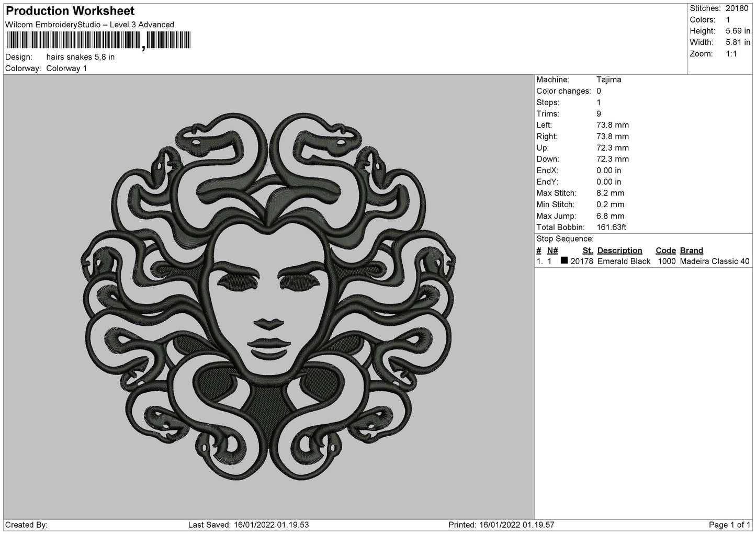Image resolution: width=756 pixels, height=534 pixels.
Task: Click the Madeira Classic 40 brand
Action: [715, 262]
